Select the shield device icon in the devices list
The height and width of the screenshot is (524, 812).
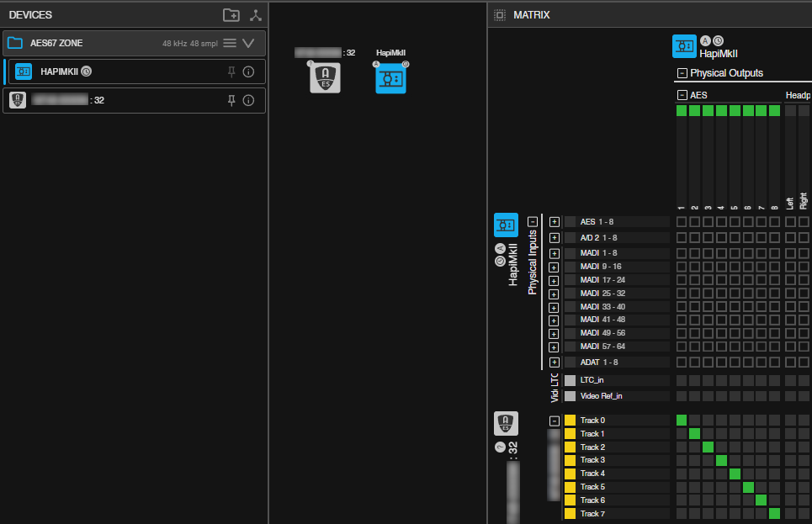coord(18,100)
